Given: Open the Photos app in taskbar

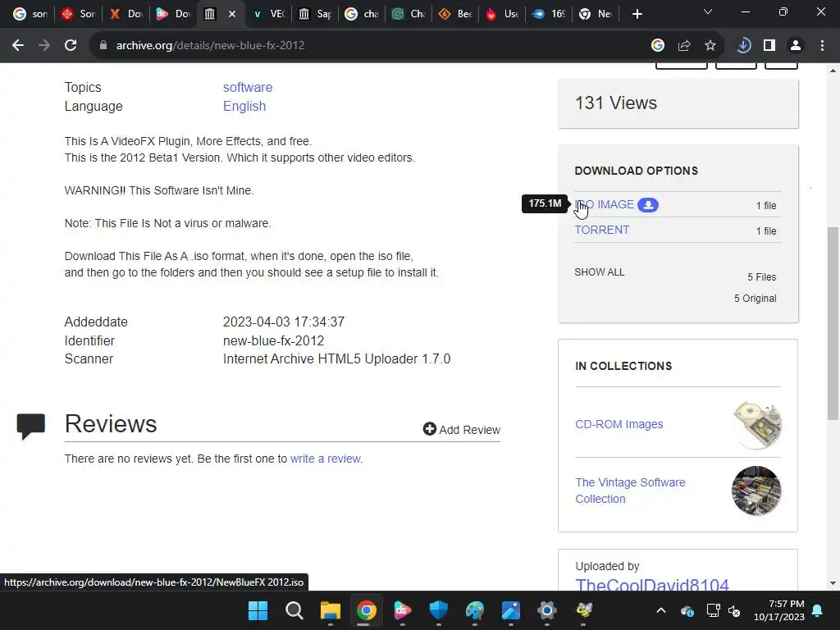Looking at the screenshot, I should coord(511,610).
